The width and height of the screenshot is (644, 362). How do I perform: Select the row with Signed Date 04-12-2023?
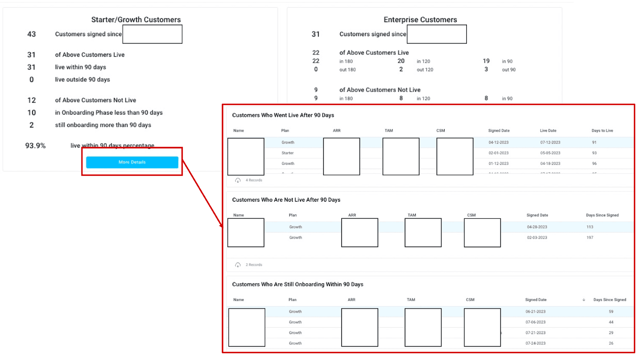pyautogui.click(x=498, y=142)
